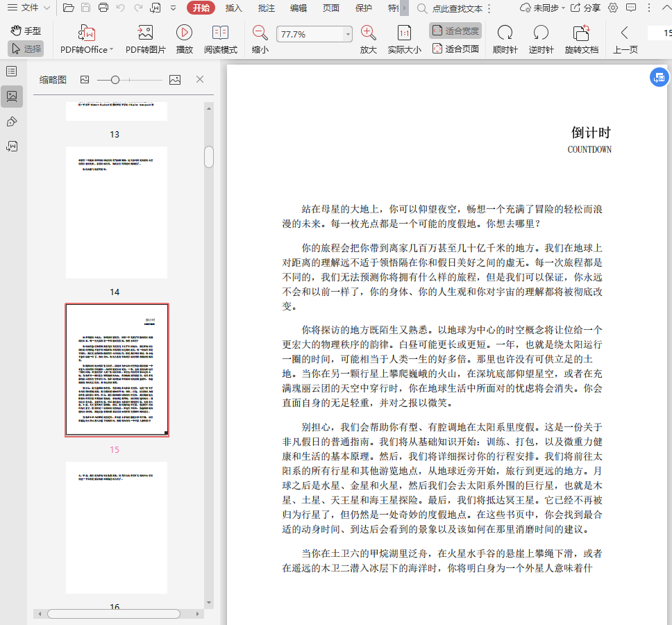Click the larger thumbnail size icon
This screenshot has height=625, width=672.
(175, 80)
